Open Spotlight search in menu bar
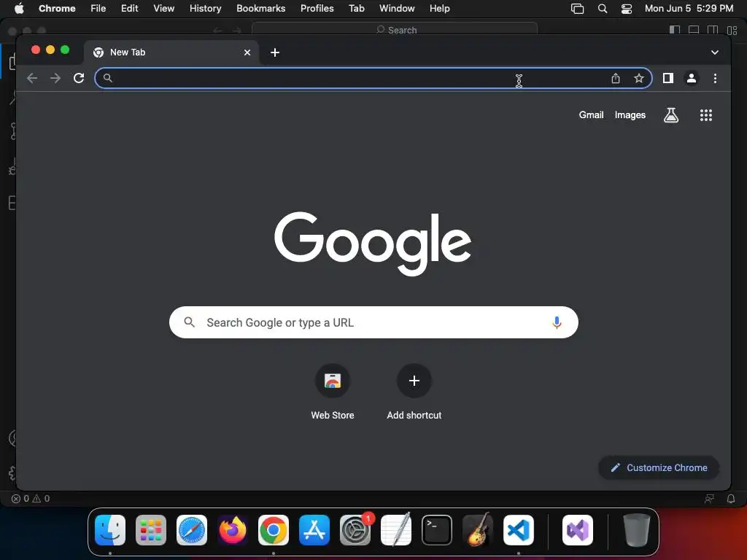This screenshot has width=747, height=560. pyautogui.click(x=602, y=9)
